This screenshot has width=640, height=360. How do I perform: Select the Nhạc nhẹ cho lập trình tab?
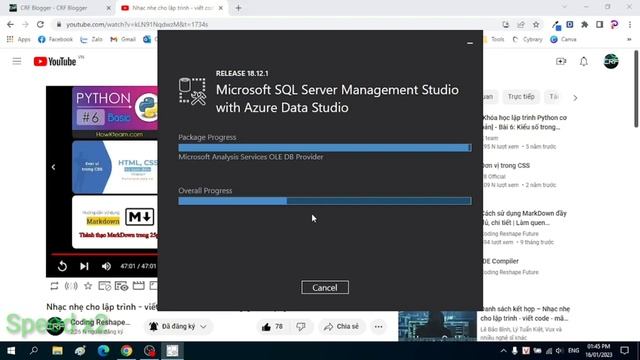point(171,8)
